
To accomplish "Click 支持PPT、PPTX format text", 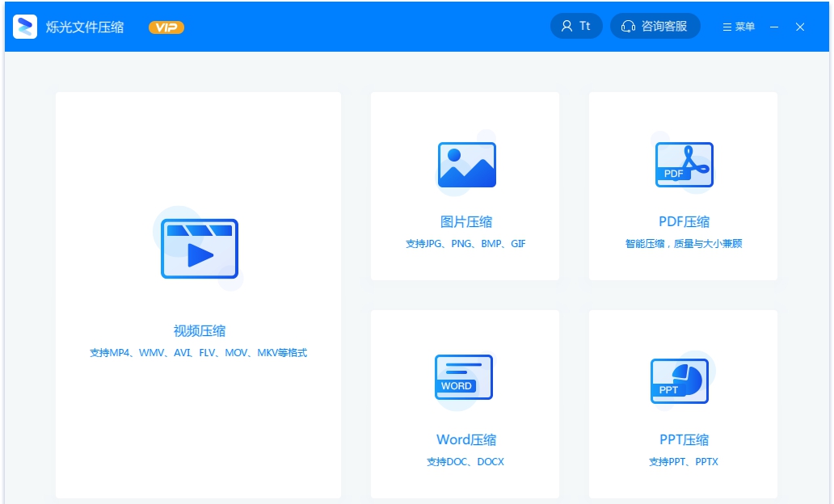I will coord(684,461).
